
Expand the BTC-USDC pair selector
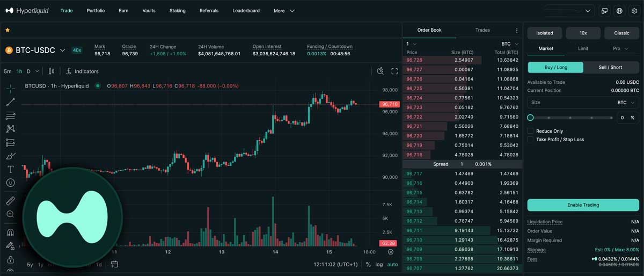62,50
